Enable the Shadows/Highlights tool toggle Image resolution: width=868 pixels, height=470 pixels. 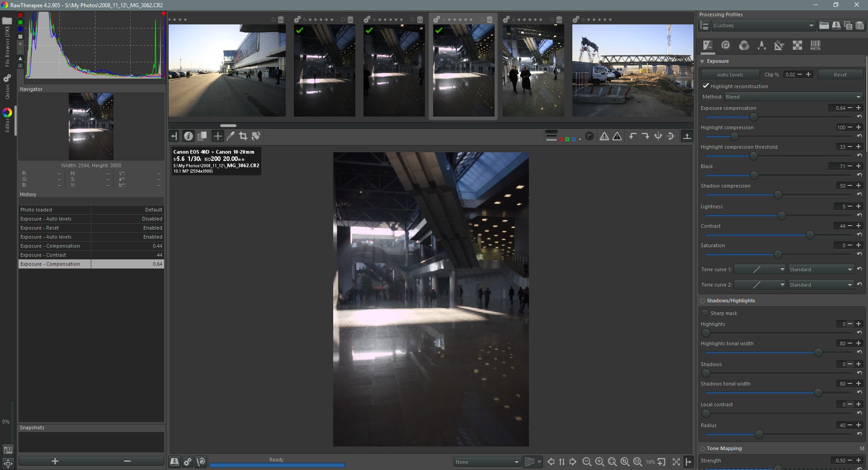pyautogui.click(x=703, y=301)
